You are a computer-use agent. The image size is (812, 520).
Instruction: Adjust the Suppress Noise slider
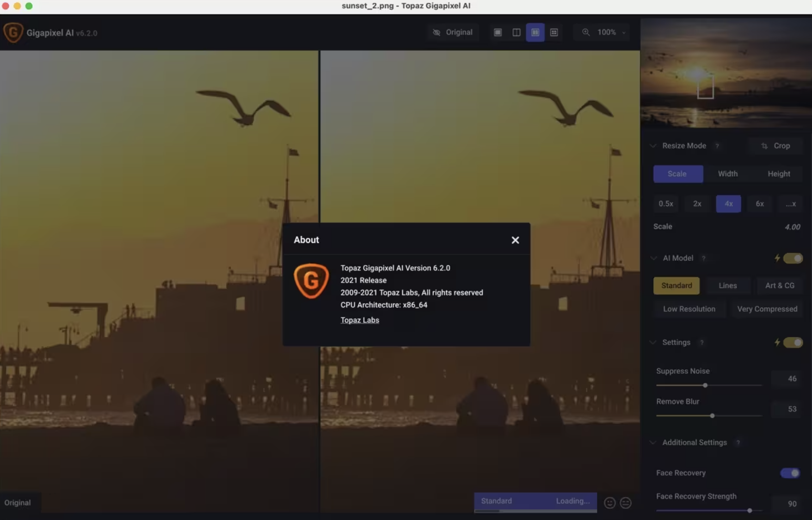(705, 385)
